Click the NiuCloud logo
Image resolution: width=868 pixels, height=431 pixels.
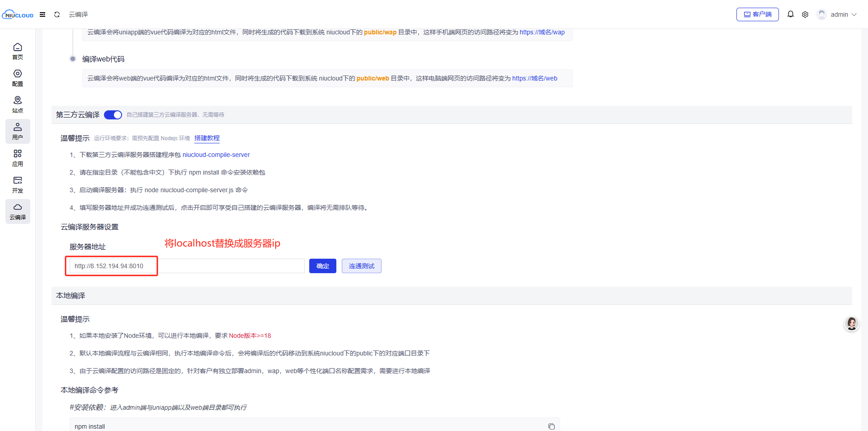click(x=18, y=14)
